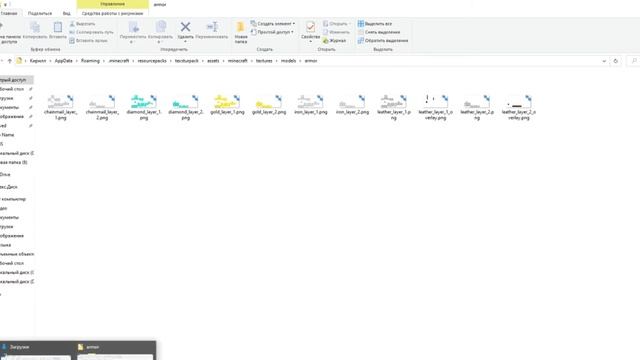The width and height of the screenshot is (640, 360).
Task: Select Быстрый доступ in the sidebar
Action: coord(16,80)
